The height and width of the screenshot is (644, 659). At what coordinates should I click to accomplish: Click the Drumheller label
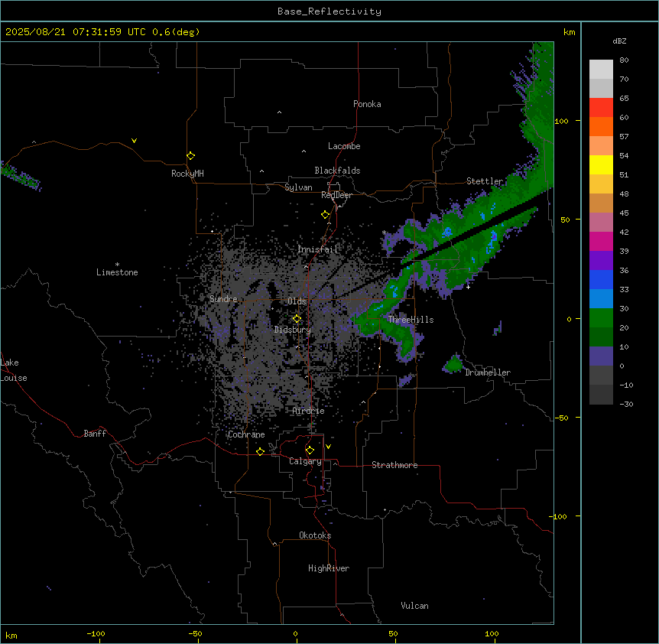click(x=488, y=372)
